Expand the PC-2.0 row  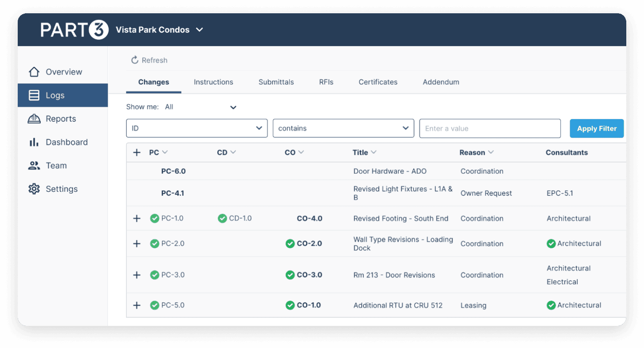137,244
